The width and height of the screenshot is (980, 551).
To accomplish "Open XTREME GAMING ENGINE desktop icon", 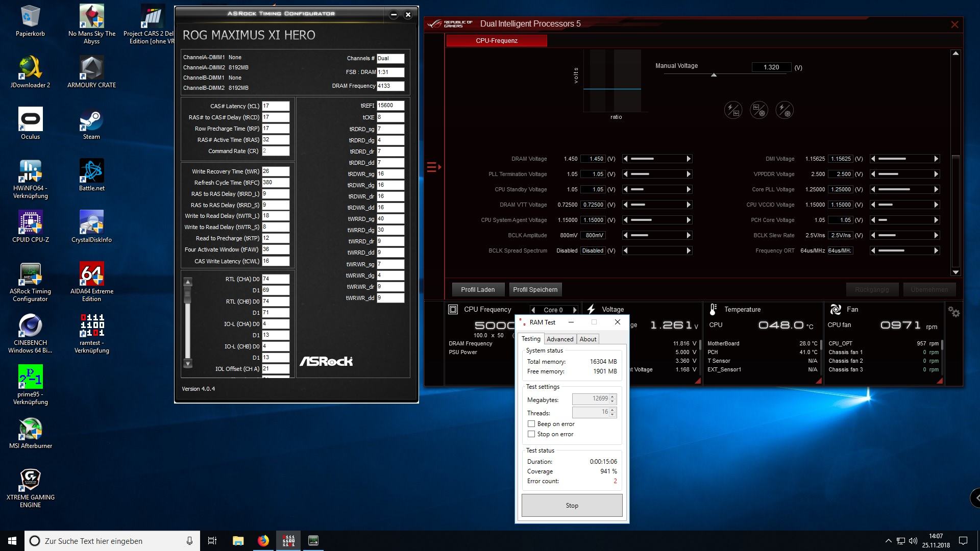I will click(30, 488).
